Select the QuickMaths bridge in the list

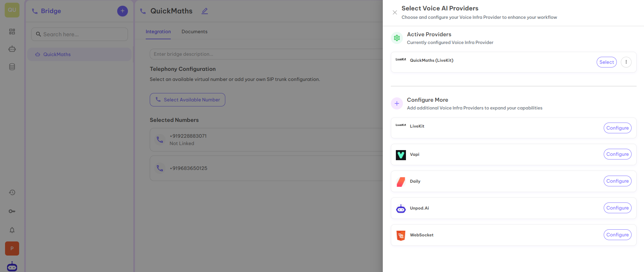79,54
